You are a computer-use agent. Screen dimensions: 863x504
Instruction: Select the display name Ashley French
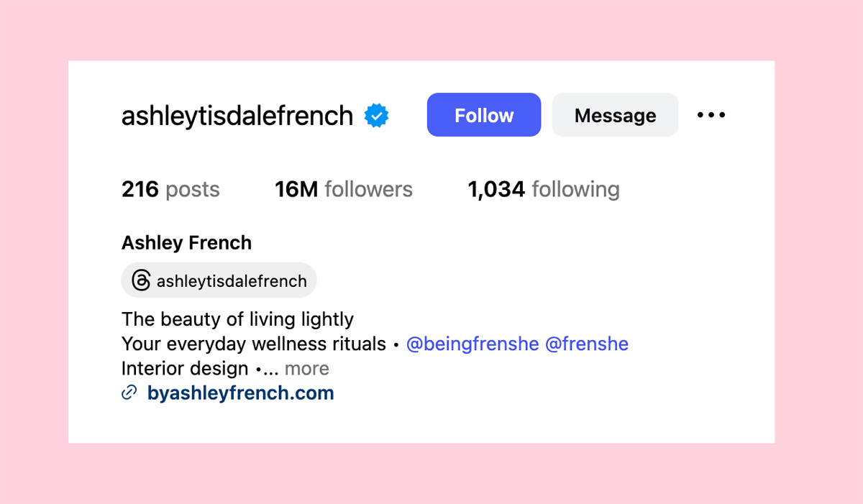pyautogui.click(x=186, y=242)
